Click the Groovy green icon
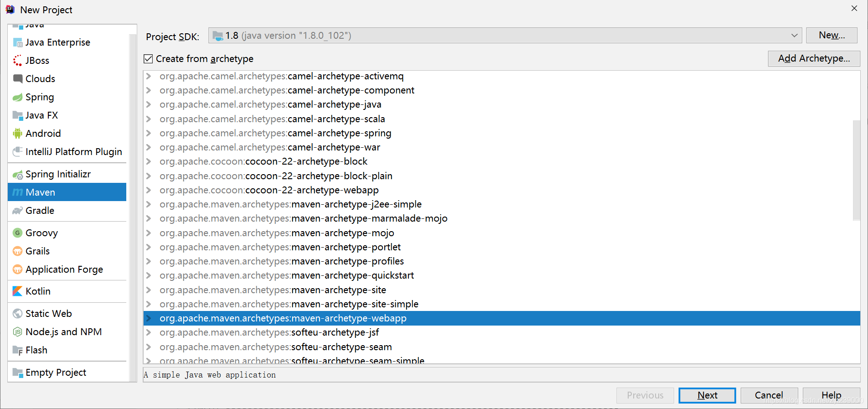 pos(18,233)
